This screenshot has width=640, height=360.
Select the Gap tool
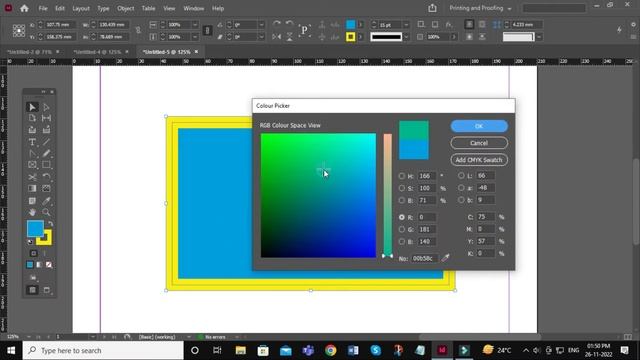pos(46,118)
